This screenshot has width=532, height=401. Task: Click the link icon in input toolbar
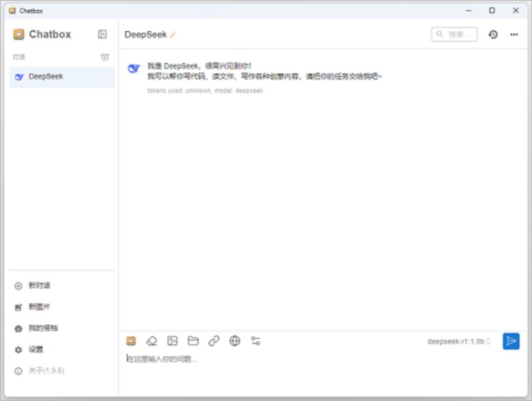click(214, 341)
